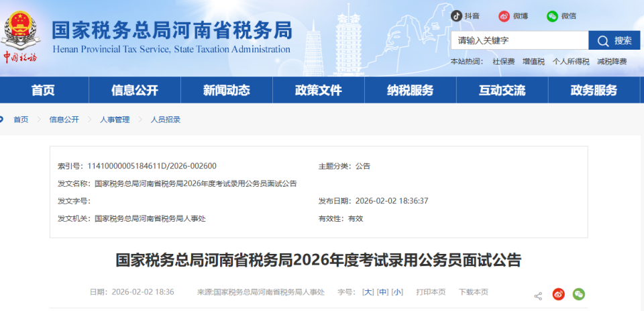Viewport: 644px width, 311px height.
Task: Click the index number 11410000005184611D/2026-002600
Action: (x=152, y=166)
